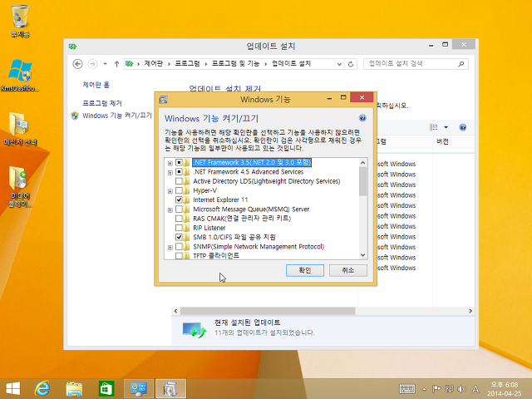Click the volume speaker icon in tray

point(462,389)
